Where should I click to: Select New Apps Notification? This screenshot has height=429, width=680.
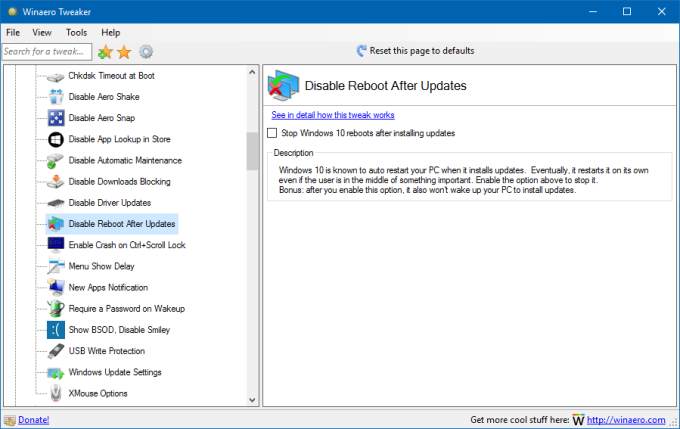click(x=108, y=288)
